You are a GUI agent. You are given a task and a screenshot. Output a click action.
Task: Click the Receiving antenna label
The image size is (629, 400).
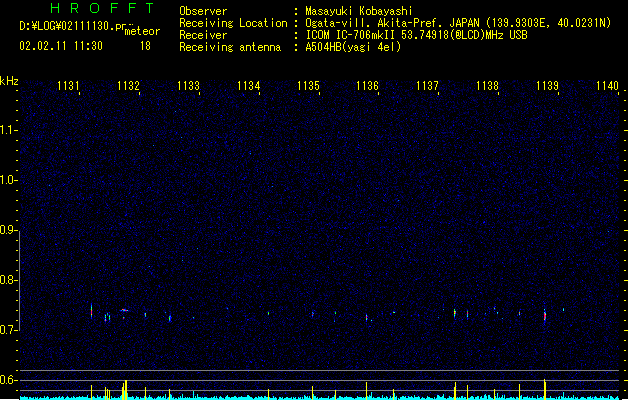(x=230, y=47)
